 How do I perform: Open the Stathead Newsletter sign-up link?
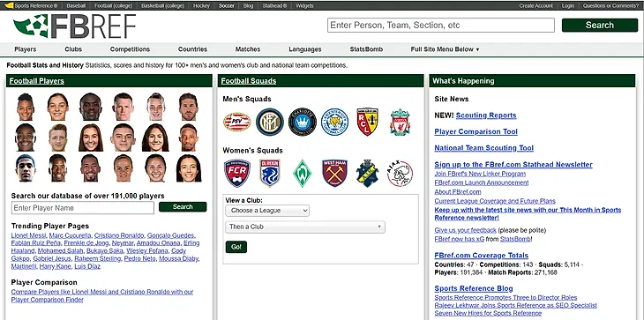[513, 165]
